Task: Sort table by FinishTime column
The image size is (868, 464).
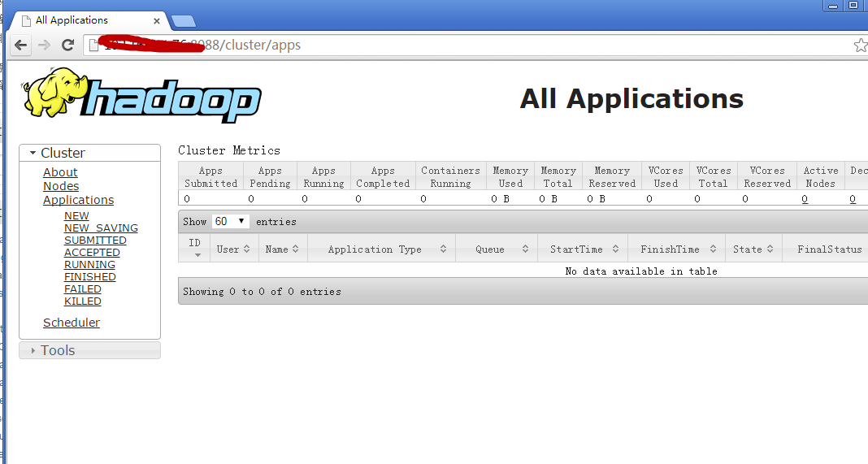Action: coord(676,249)
